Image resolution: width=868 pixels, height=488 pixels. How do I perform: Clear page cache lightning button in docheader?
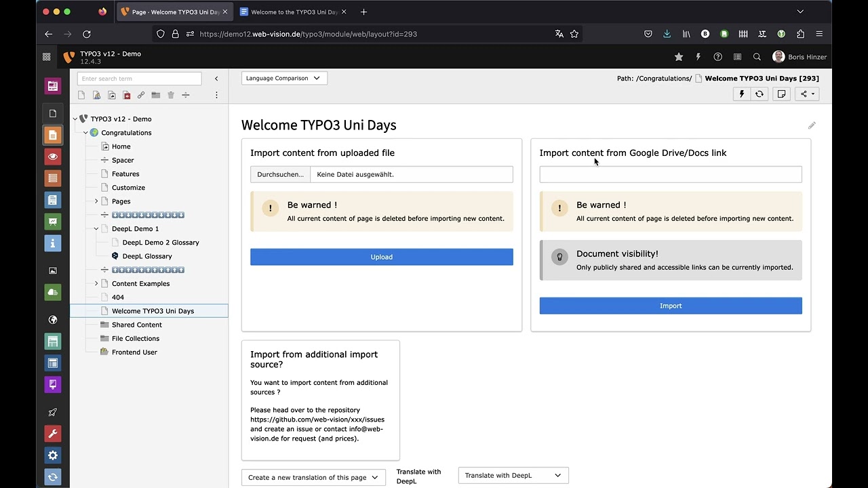click(742, 94)
